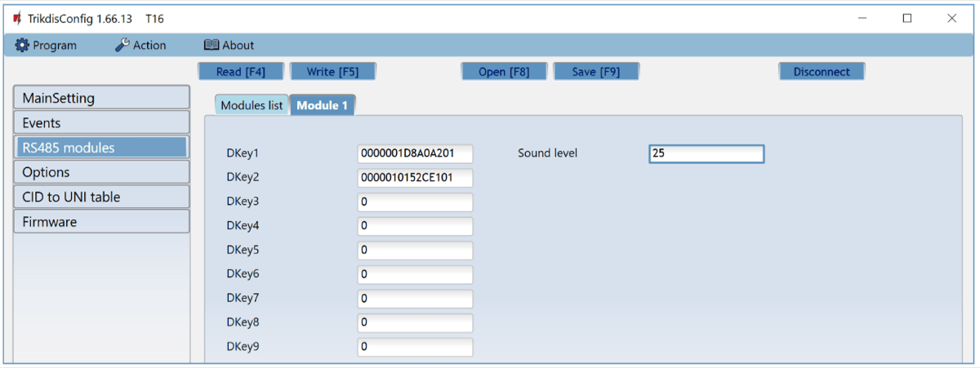The width and height of the screenshot is (980, 368).
Task: Click the Sound level input field
Action: click(x=706, y=153)
